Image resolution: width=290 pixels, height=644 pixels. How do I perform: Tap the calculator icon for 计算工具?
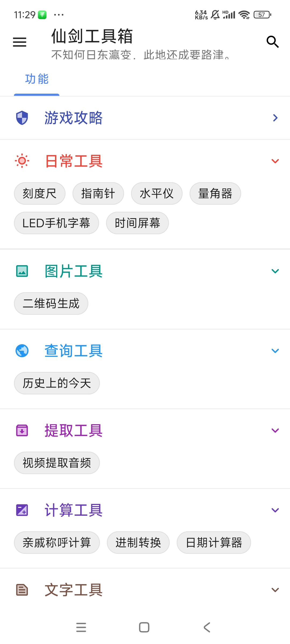(x=22, y=510)
